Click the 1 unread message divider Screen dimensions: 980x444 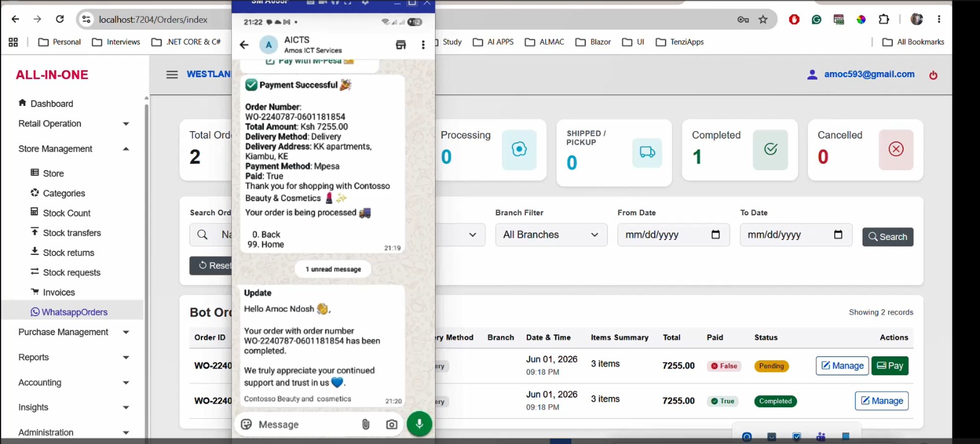pyautogui.click(x=333, y=269)
